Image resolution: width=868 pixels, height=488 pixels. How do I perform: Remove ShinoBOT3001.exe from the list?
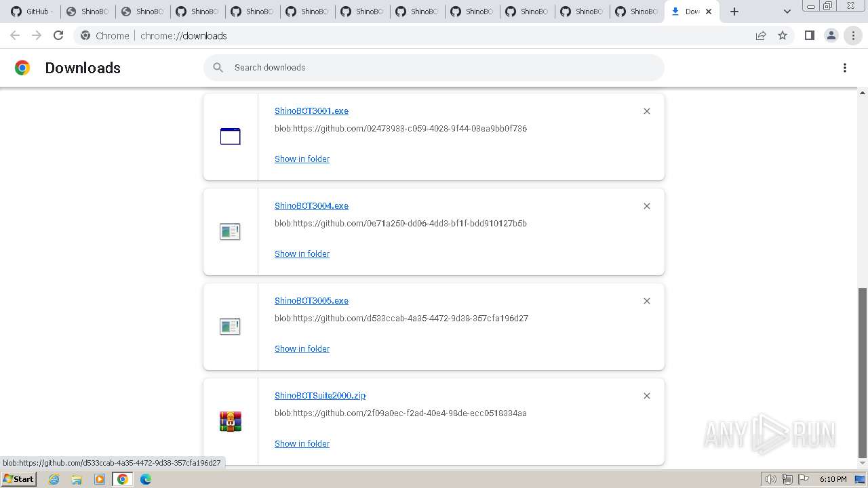(647, 111)
